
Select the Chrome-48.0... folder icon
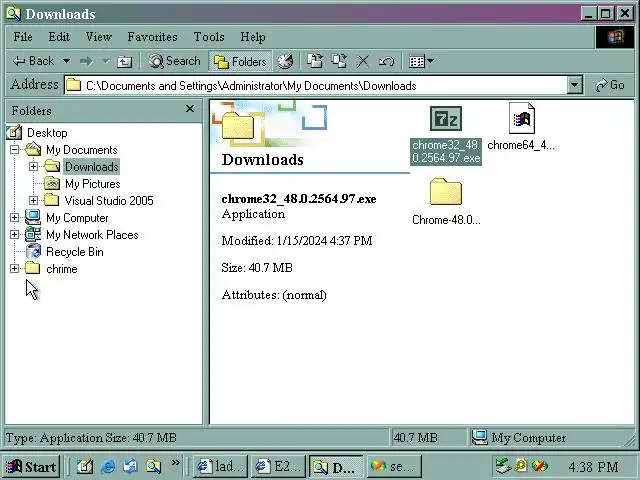tap(446, 191)
